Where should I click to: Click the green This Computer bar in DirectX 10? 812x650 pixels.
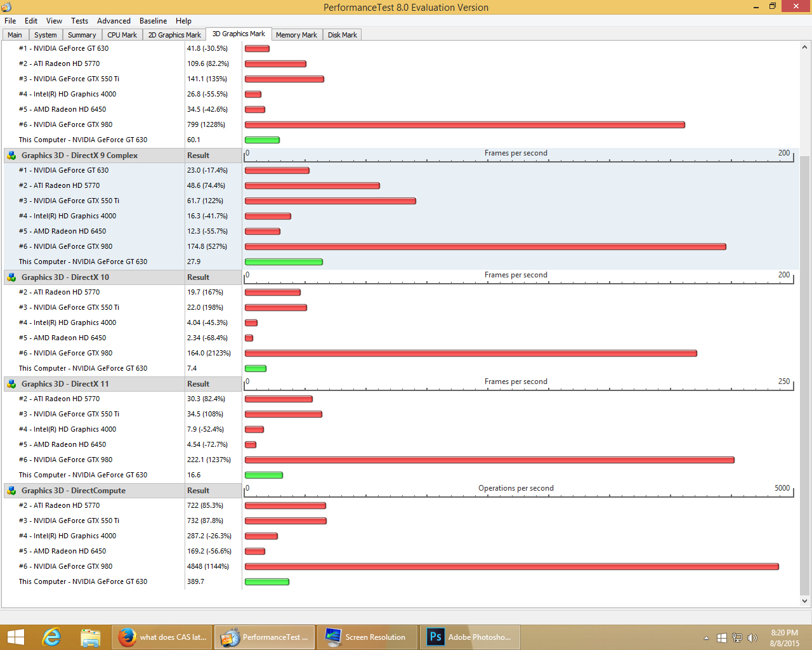click(x=256, y=368)
